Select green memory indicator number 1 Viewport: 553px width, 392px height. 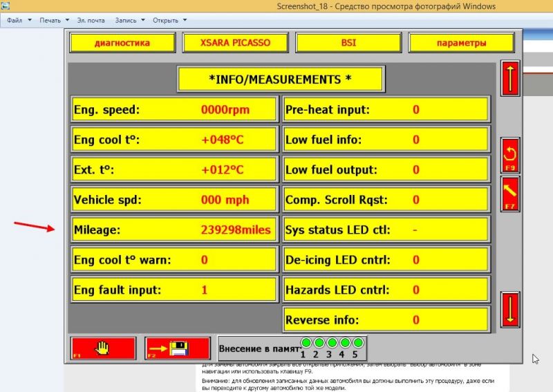[306, 343]
